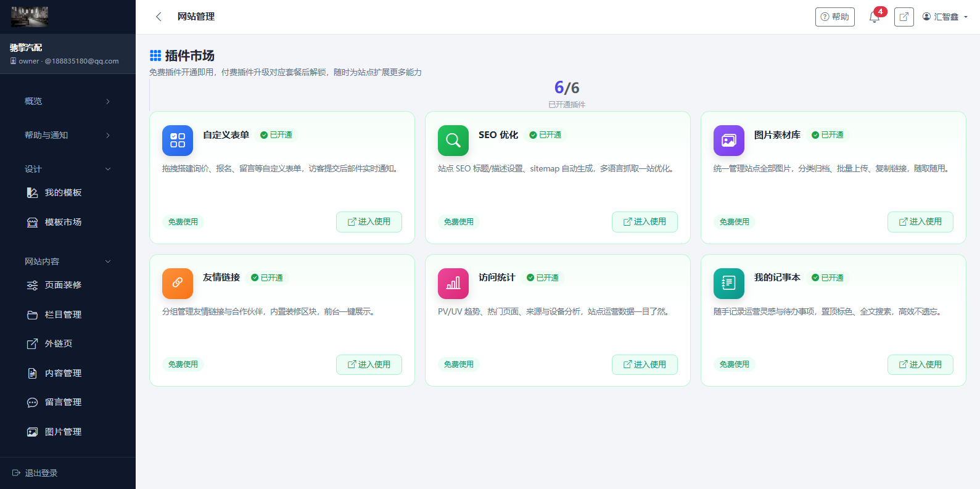Click 退出登录 to log out
Image resolution: width=980 pixels, height=489 pixels.
coord(35,473)
